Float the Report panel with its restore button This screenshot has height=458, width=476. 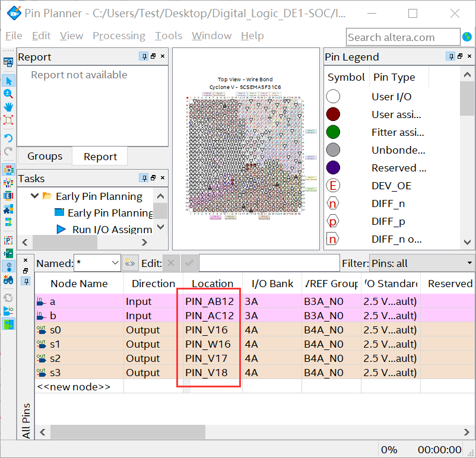click(153, 56)
